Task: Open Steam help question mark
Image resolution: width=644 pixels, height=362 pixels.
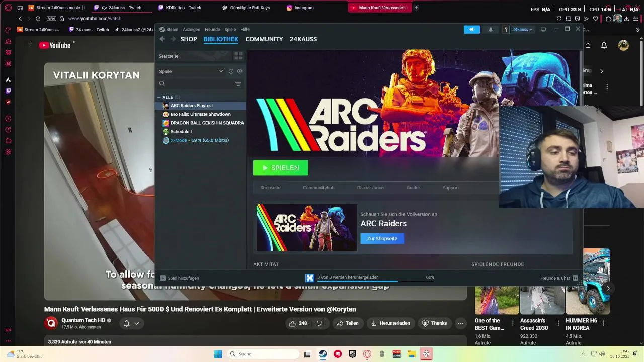Action: (x=506, y=29)
